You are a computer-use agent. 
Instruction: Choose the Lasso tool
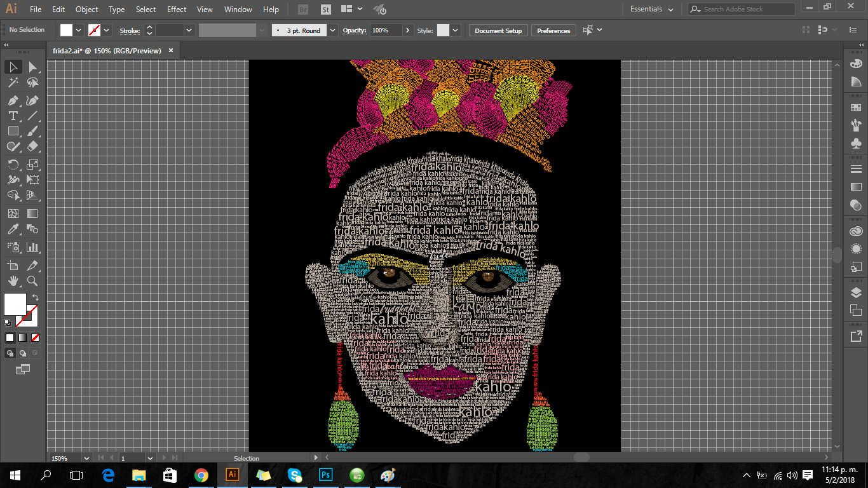32,83
